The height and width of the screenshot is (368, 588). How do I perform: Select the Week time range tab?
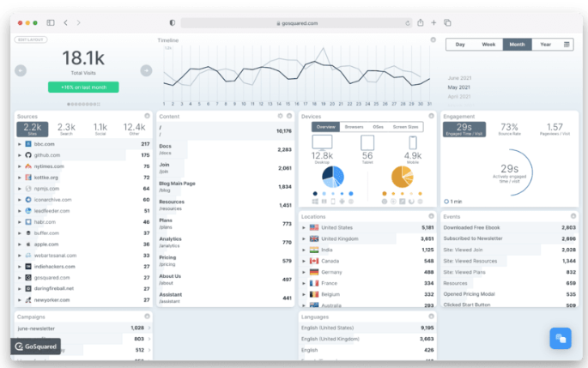[x=488, y=45]
